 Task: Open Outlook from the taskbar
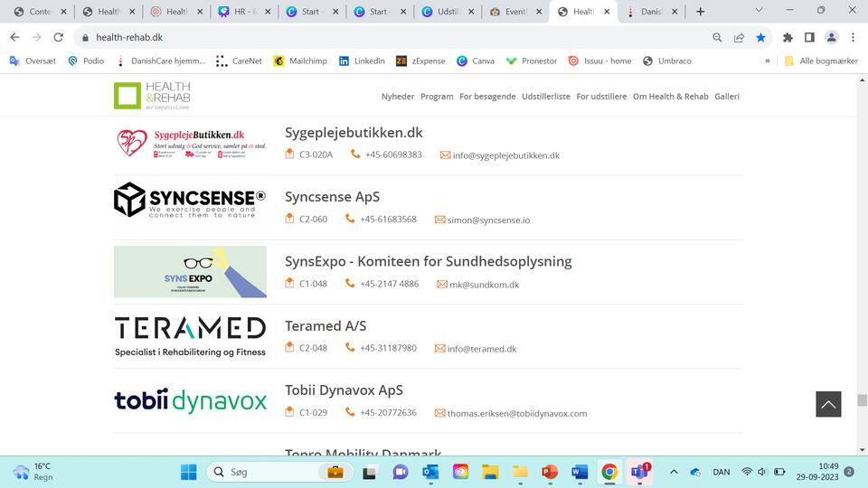(x=430, y=472)
